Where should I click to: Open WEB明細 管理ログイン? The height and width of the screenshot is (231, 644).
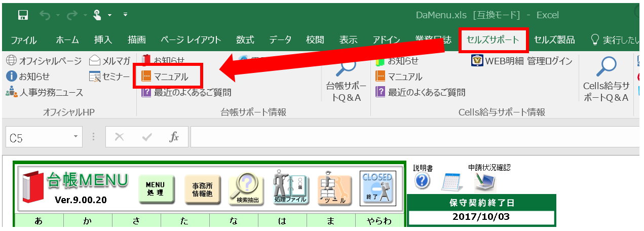[522, 61]
